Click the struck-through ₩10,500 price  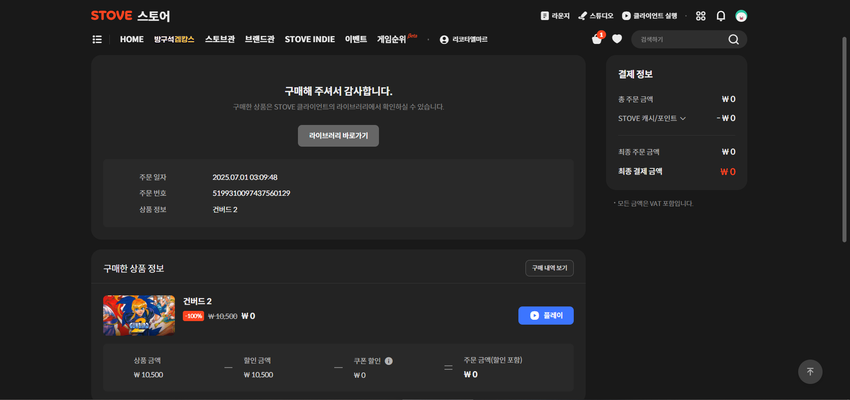pos(223,316)
